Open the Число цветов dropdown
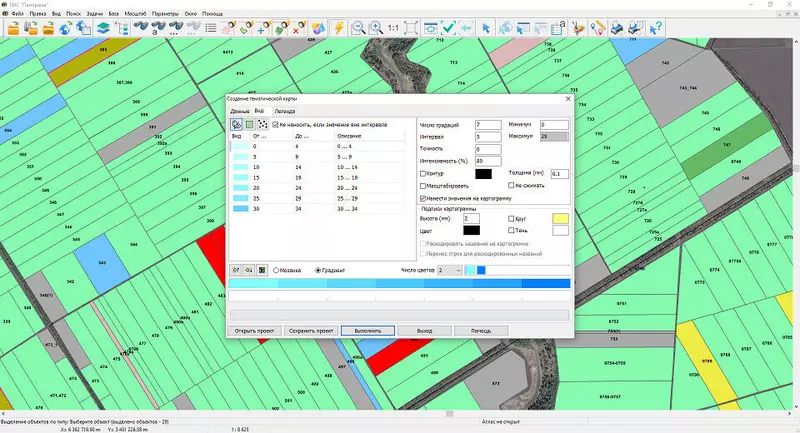 [x=449, y=270]
